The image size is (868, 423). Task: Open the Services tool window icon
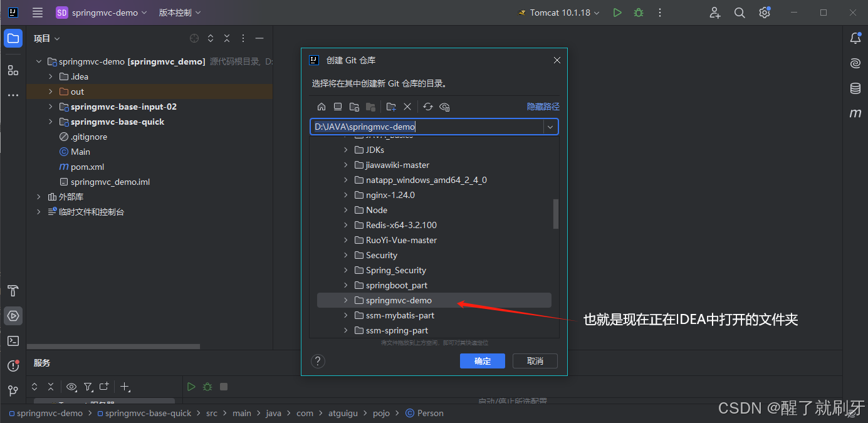[x=13, y=316]
